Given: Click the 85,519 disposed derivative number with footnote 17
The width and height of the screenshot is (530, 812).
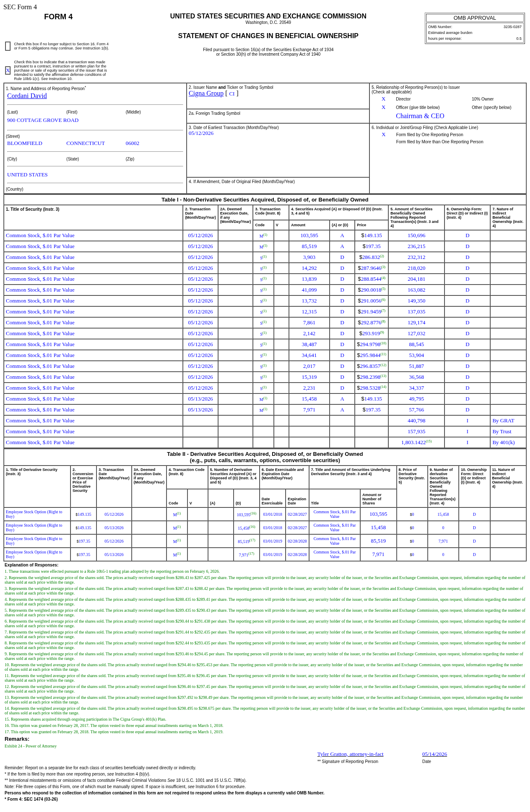Looking at the screenshot, I should 247,541.
